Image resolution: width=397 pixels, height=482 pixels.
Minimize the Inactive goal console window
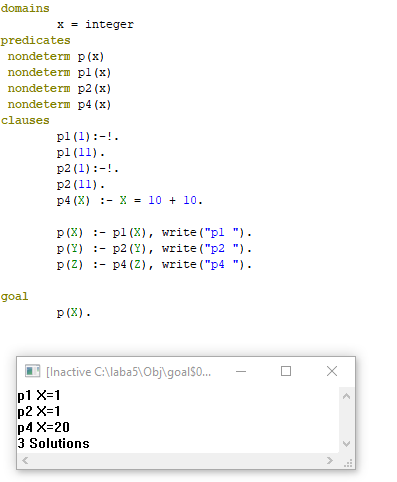click(241, 371)
